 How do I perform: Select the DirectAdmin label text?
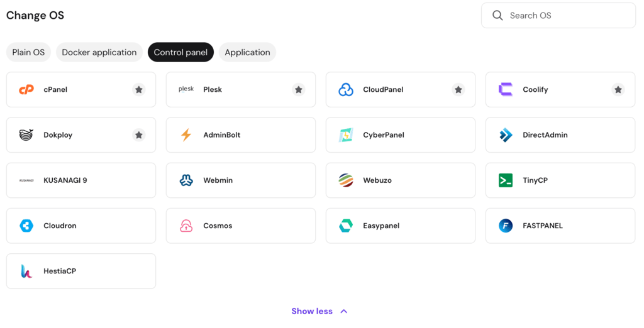545,134
